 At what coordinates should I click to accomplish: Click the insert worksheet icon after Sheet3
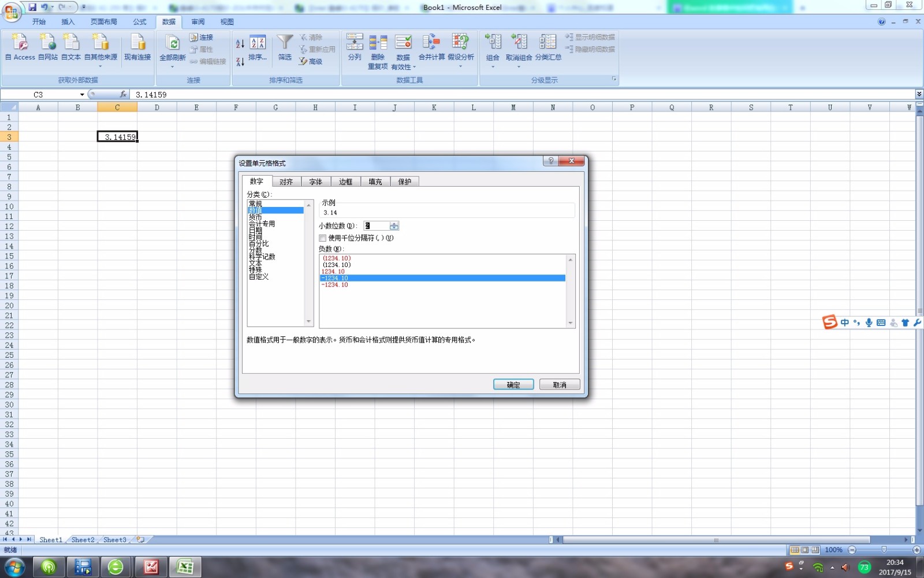pyautogui.click(x=140, y=539)
